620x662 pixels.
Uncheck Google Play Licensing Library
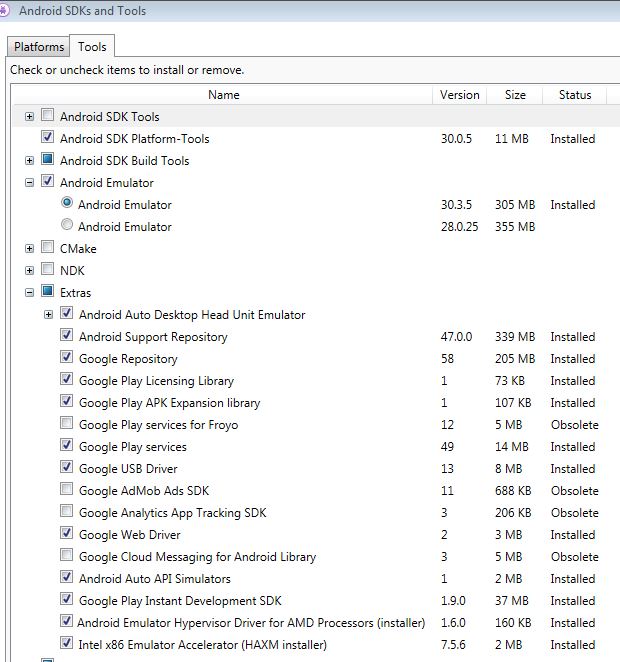[x=66, y=379]
